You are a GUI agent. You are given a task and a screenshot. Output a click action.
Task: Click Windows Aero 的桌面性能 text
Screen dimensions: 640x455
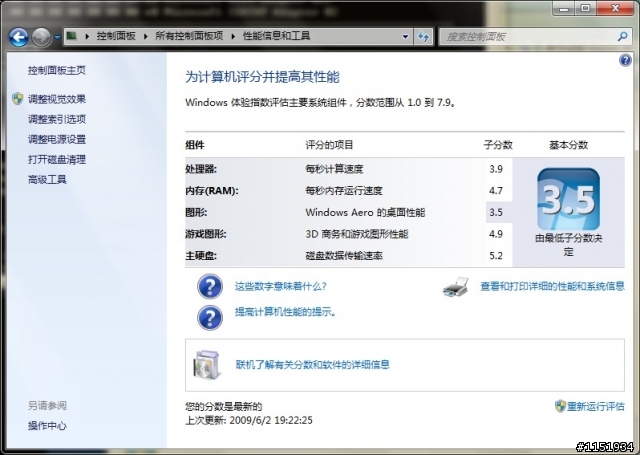click(365, 212)
